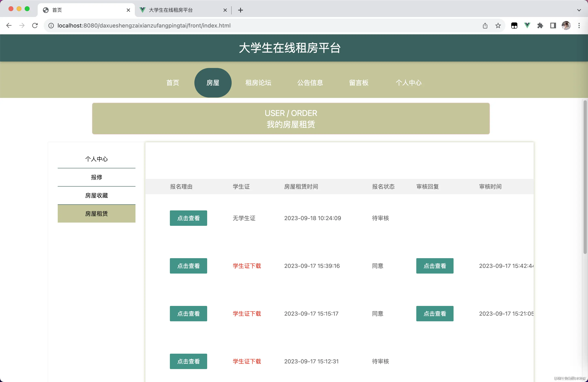This screenshot has height=382, width=588.
Task: Open the Vue devtools extension icon
Action: [x=527, y=25]
